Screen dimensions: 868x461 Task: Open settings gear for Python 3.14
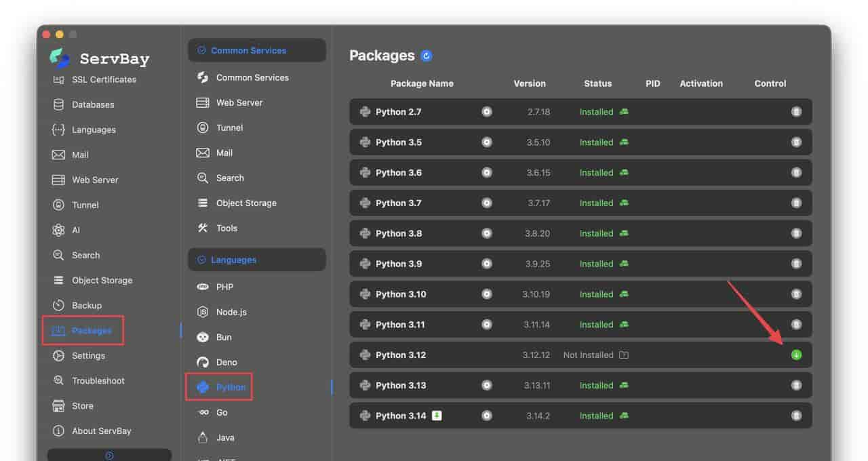[487, 416]
